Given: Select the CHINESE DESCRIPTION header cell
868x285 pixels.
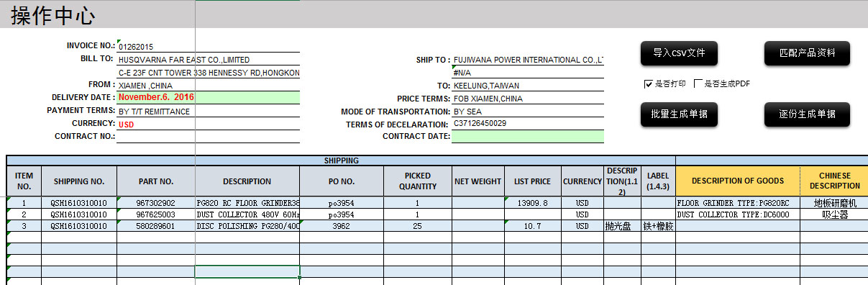Looking at the screenshot, I should coord(834,181).
